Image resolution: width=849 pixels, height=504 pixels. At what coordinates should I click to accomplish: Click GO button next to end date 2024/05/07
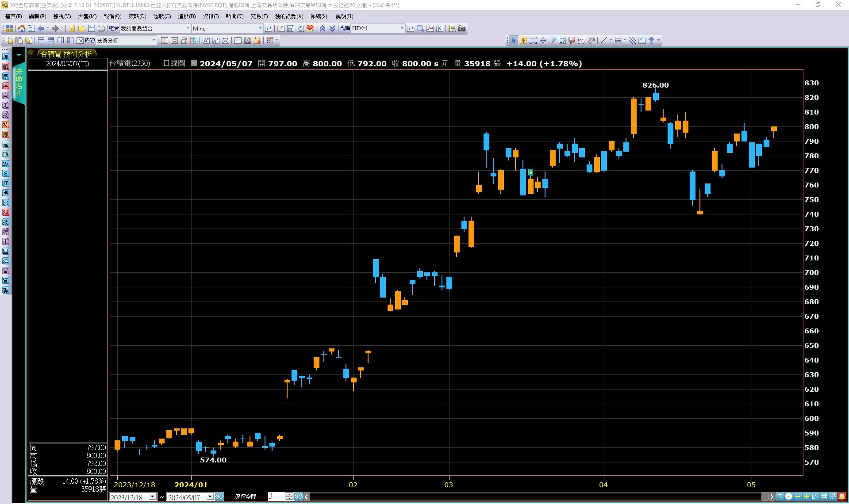coord(219,496)
